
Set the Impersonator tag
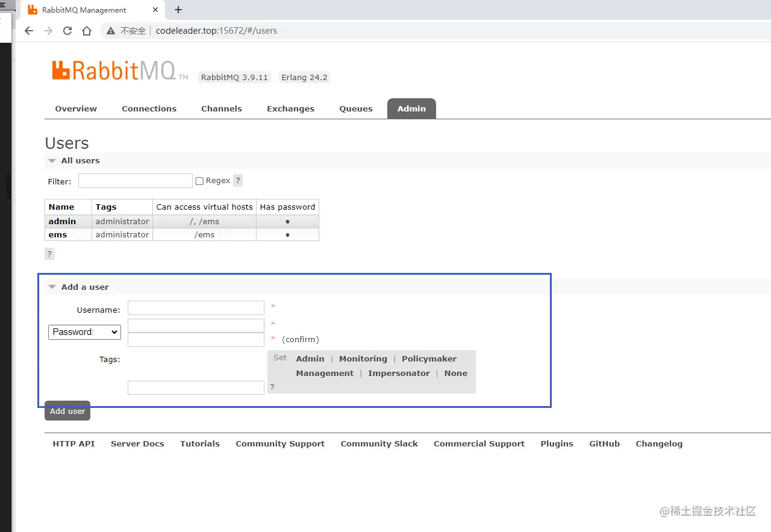click(x=399, y=374)
